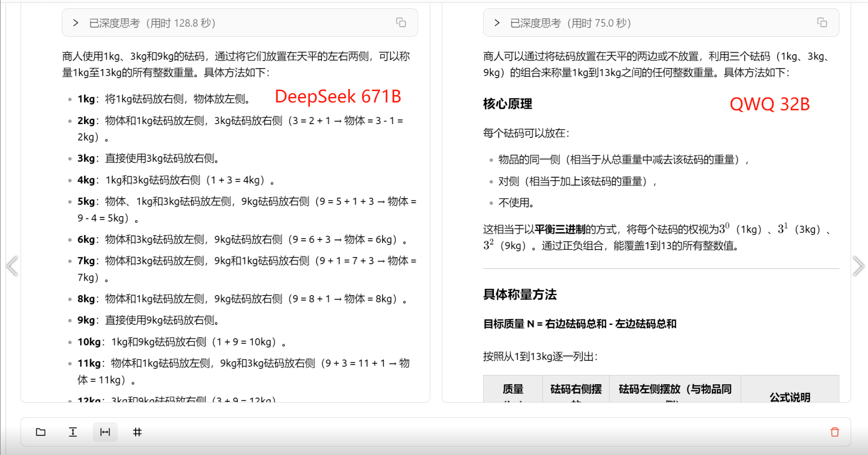Navigate back with the left chevron arrow
Image resolution: width=868 pixels, height=455 pixels.
pyautogui.click(x=12, y=266)
